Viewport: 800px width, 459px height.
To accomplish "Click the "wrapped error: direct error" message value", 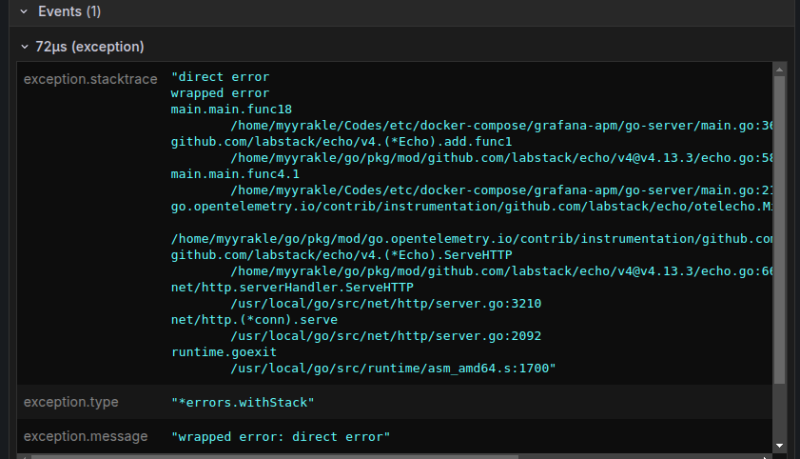I will pos(280,437).
